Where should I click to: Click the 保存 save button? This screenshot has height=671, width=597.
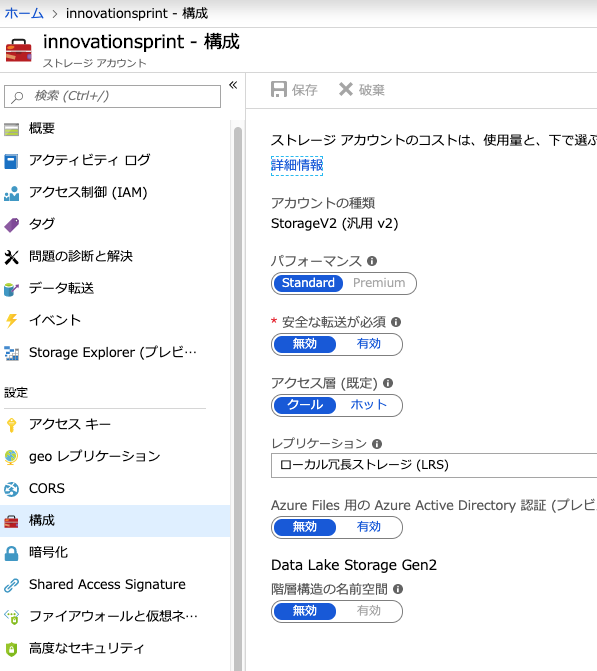click(294, 90)
